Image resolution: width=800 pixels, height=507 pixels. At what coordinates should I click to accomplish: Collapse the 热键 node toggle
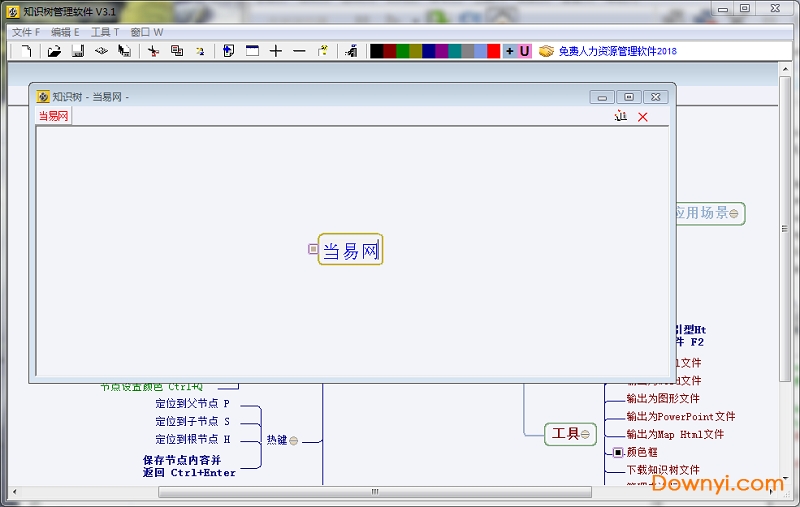point(293,441)
